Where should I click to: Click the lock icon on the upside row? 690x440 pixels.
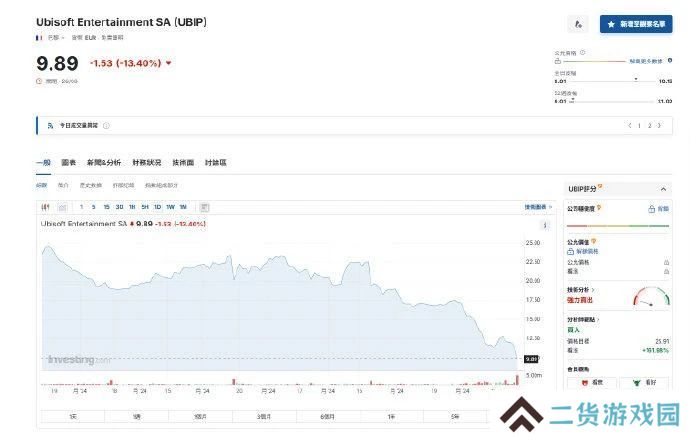666,272
